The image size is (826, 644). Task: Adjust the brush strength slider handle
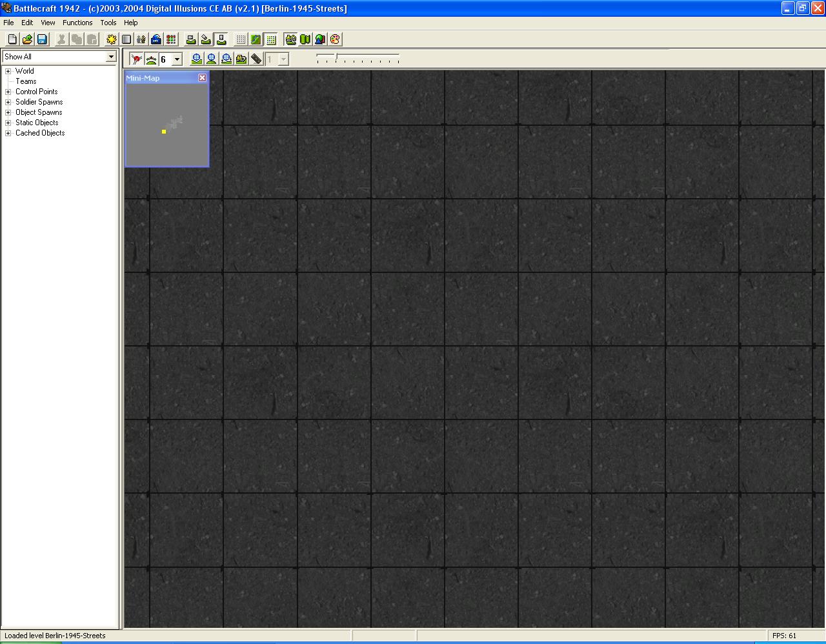[x=336, y=58]
